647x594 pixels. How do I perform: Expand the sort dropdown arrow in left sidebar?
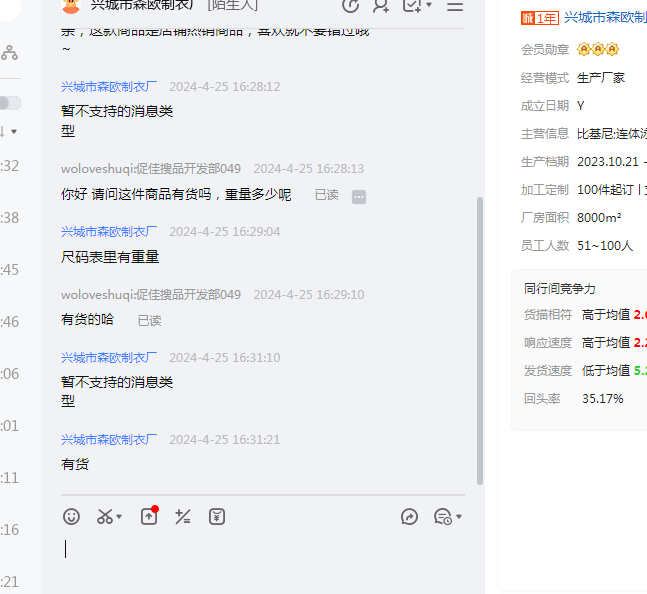tap(13, 131)
